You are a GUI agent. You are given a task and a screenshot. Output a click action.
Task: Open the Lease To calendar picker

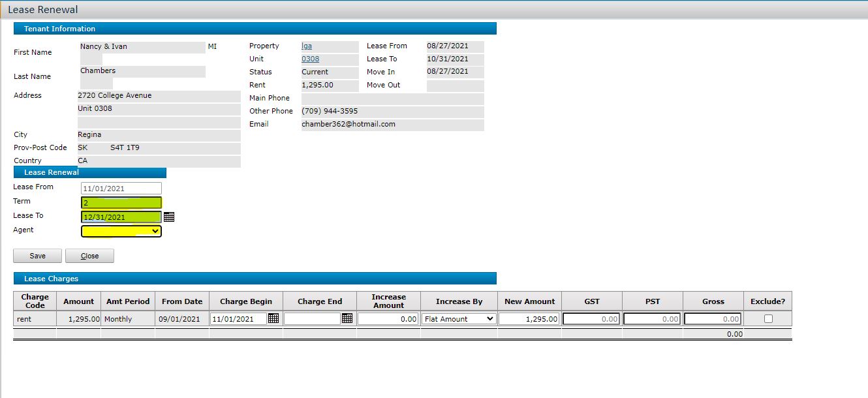tap(169, 217)
